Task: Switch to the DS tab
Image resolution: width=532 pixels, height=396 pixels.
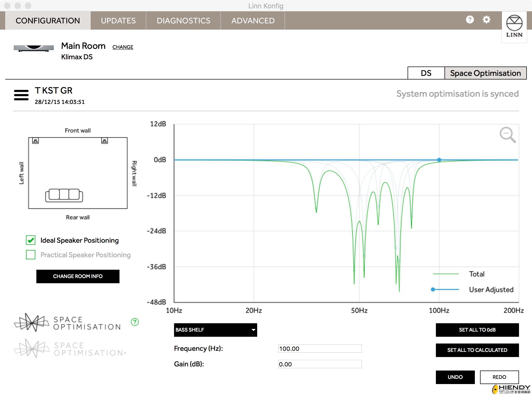Action: click(426, 73)
